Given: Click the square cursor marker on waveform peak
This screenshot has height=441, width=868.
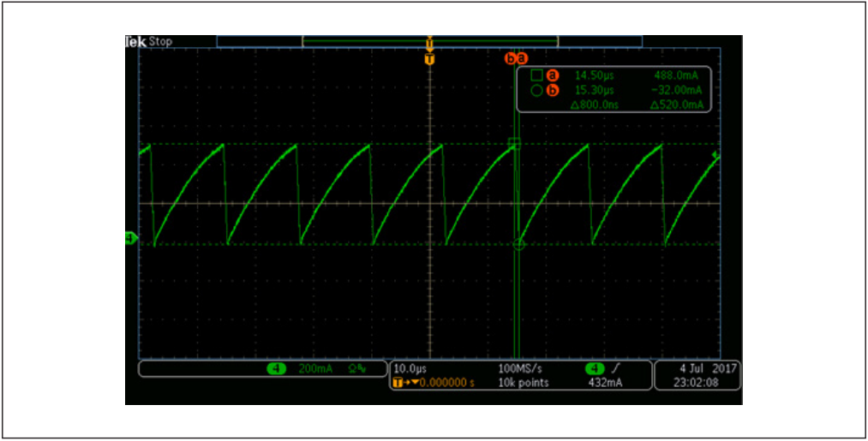Looking at the screenshot, I should coord(515,143).
